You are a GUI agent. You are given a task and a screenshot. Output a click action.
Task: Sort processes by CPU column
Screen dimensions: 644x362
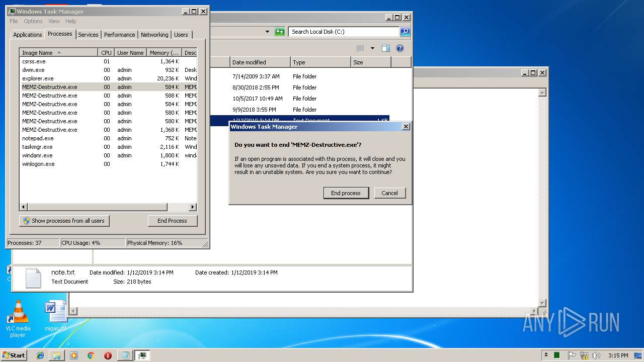(106, 53)
